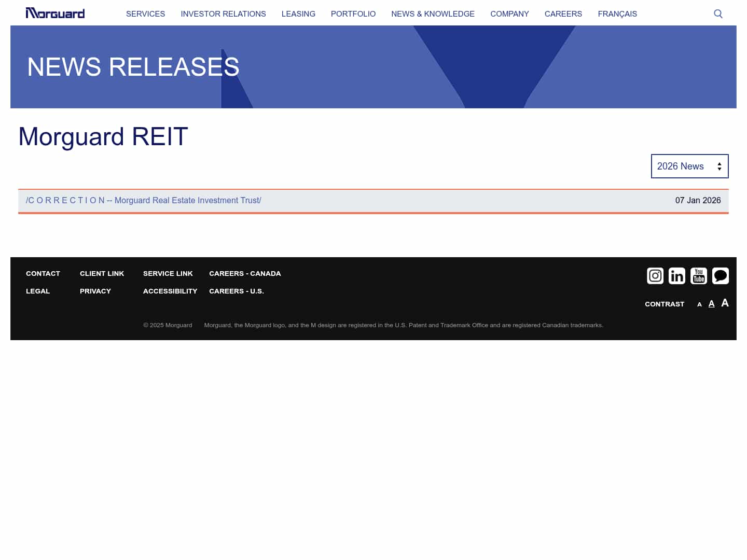Viewport: 747px width, 560px height.
Task: Switch text size using the tiny A control
Action: click(x=699, y=304)
